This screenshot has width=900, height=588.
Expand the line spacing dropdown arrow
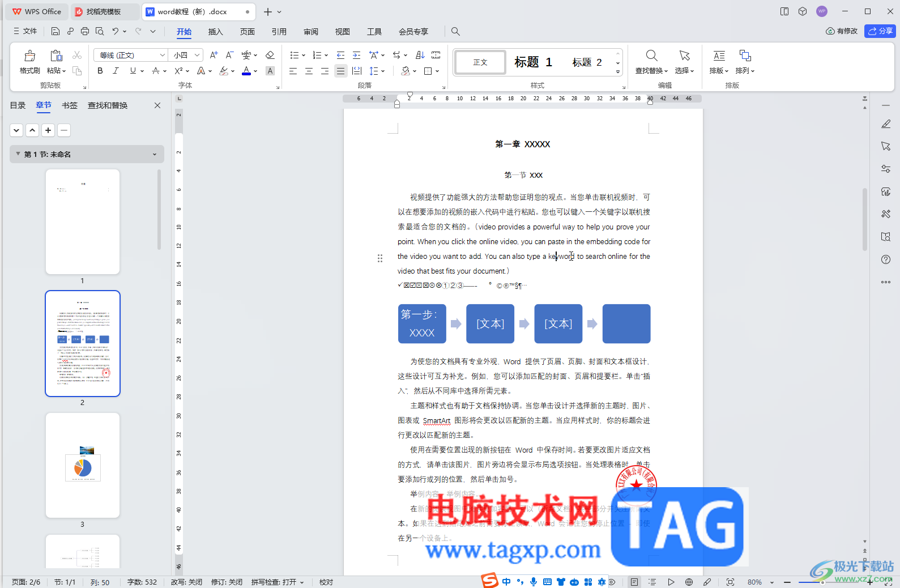[x=383, y=71]
